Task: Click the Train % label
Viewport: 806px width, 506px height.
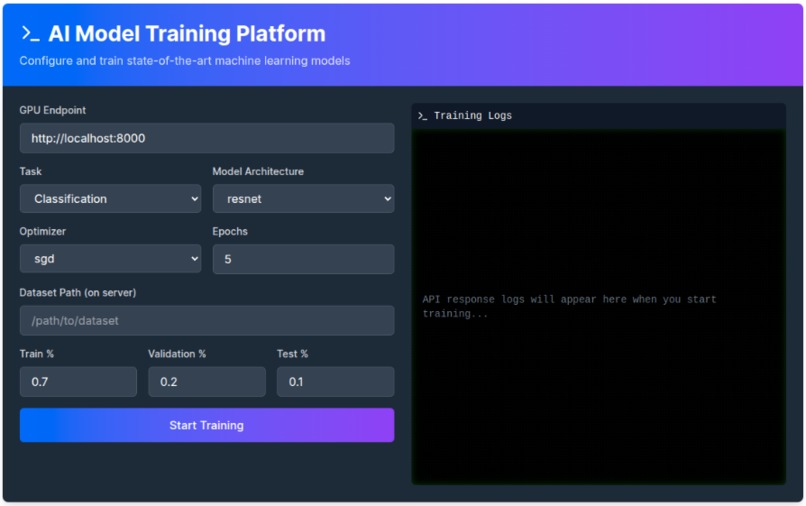Action: (36, 354)
